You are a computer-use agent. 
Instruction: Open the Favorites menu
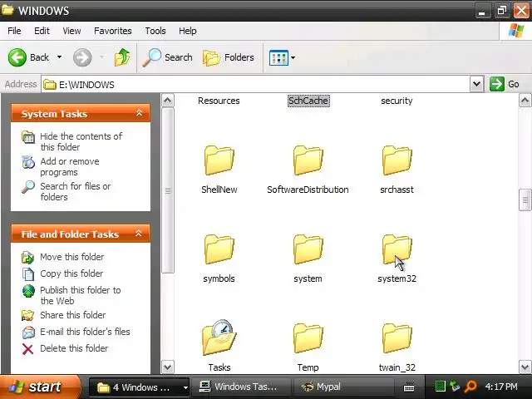click(113, 31)
